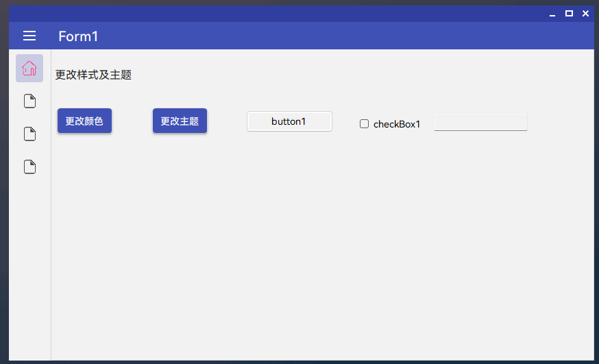Click the 更改主题 button
The image size is (599, 364).
click(180, 121)
